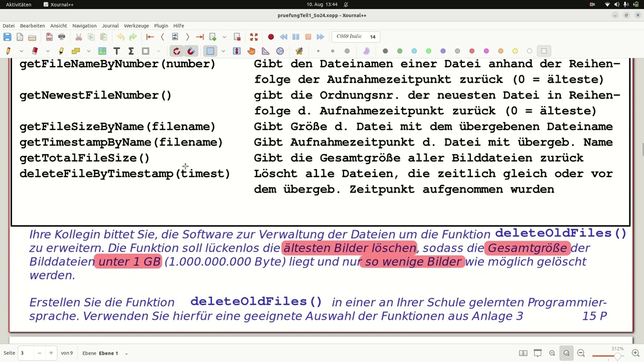Toggle fullscreen mode

(x=254, y=37)
